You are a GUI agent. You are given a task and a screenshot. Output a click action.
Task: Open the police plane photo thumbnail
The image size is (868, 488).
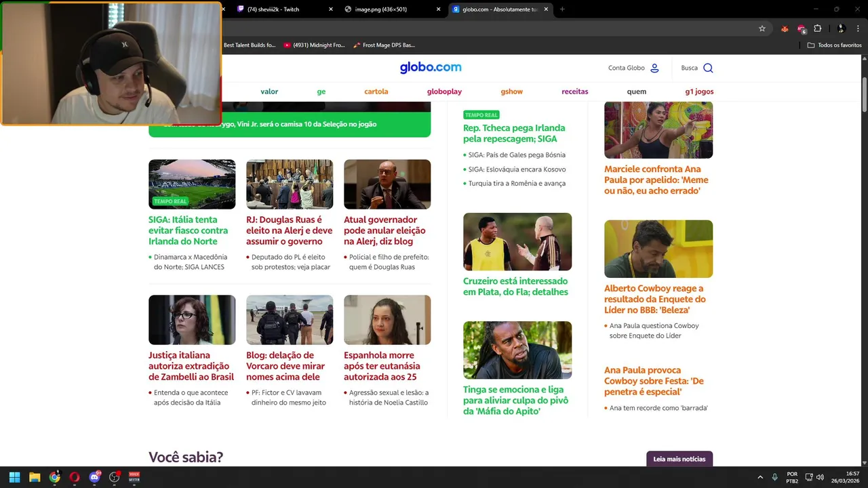pos(290,320)
